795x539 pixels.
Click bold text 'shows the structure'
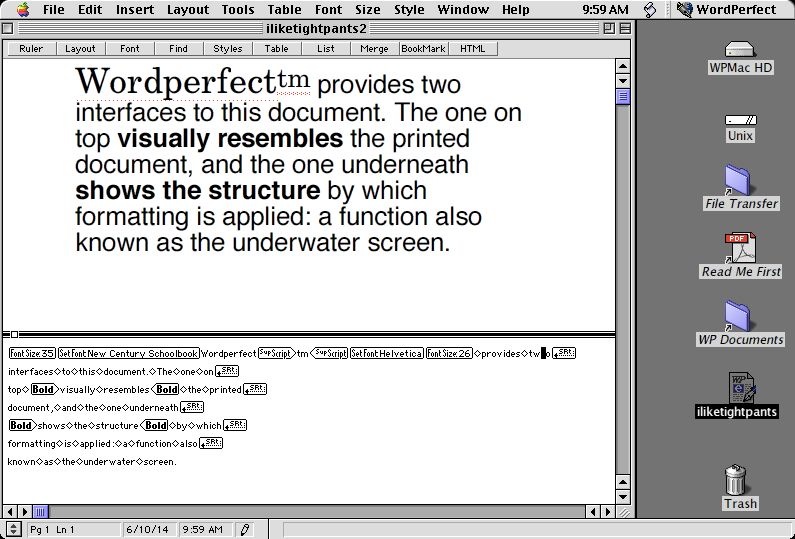[x=198, y=190]
